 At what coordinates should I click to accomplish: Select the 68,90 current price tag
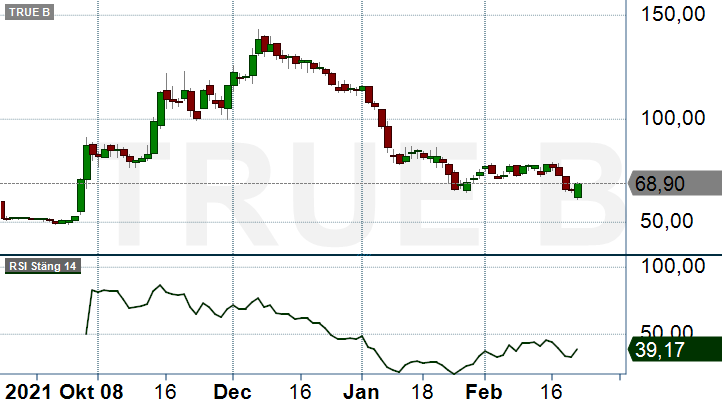(x=675, y=184)
